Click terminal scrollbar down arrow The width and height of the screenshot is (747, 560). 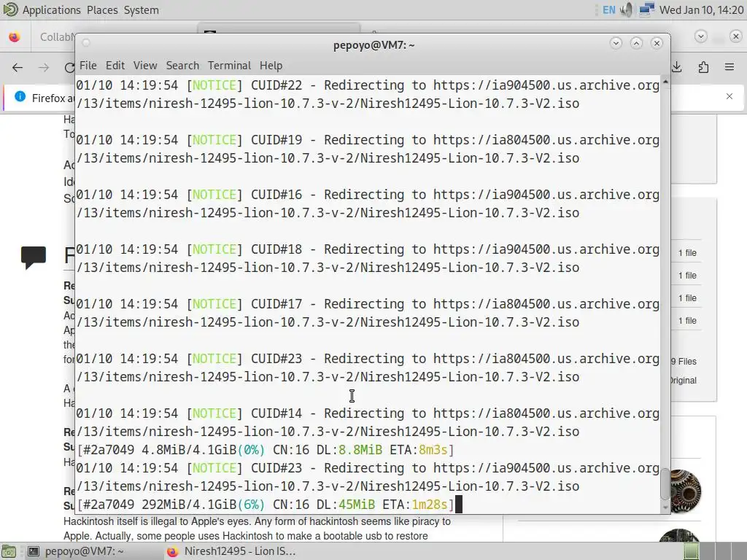pyautogui.click(x=665, y=507)
